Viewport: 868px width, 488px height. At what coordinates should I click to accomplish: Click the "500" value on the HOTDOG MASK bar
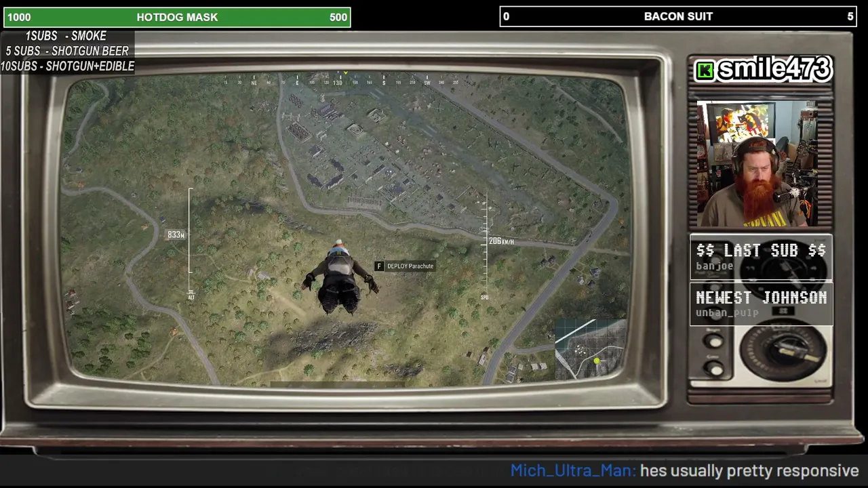click(x=338, y=17)
